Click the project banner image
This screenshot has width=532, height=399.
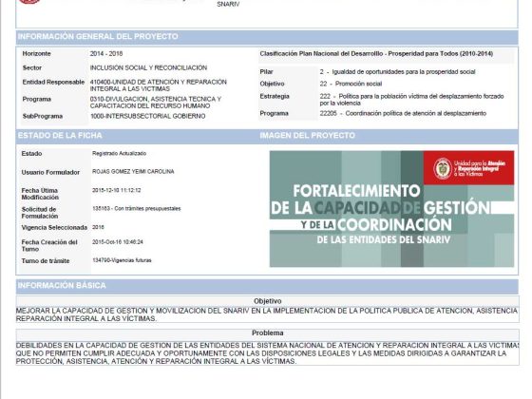pos(391,209)
